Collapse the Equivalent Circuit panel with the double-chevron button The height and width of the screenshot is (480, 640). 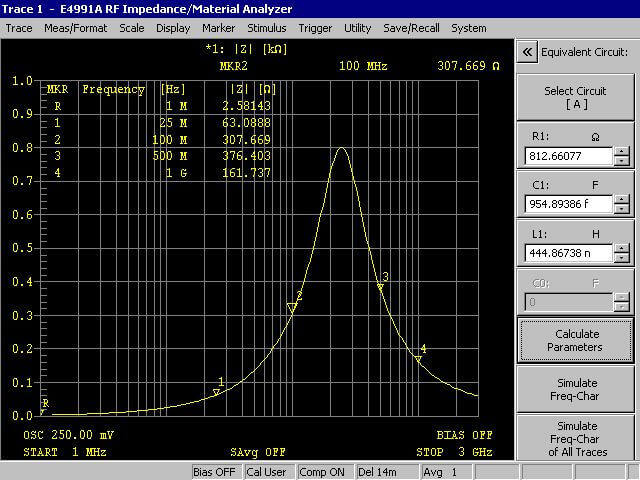point(527,52)
